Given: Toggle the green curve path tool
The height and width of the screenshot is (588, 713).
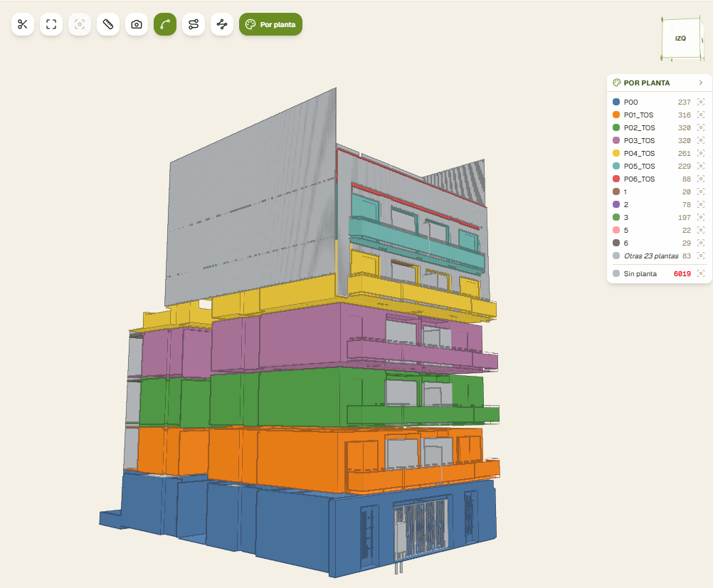Looking at the screenshot, I should pyautogui.click(x=165, y=24).
